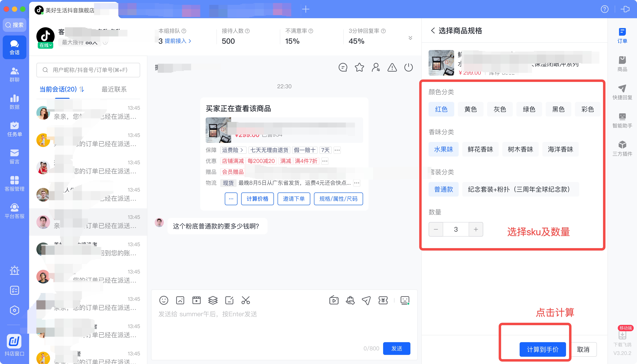Focus the 用户昵称/抖音号/订单号 search field
The width and height of the screenshot is (637, 364).
[88, 70]
